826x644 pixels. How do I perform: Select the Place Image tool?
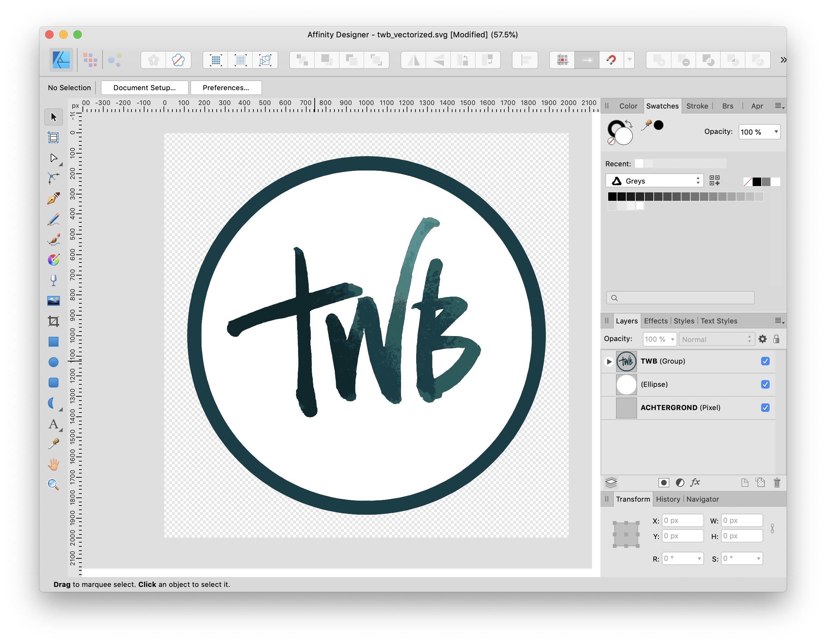(x=53, y=301)
